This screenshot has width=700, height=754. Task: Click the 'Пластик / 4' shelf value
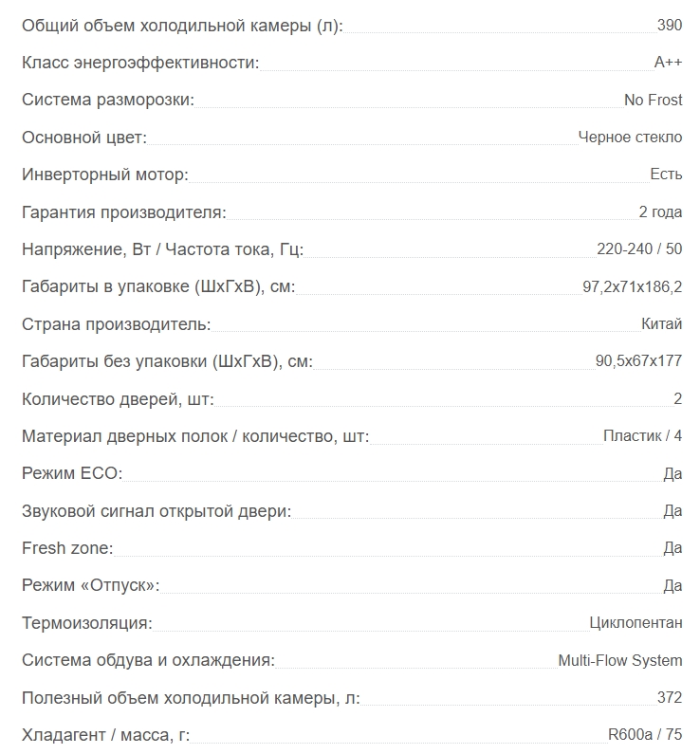coord(642,435)
